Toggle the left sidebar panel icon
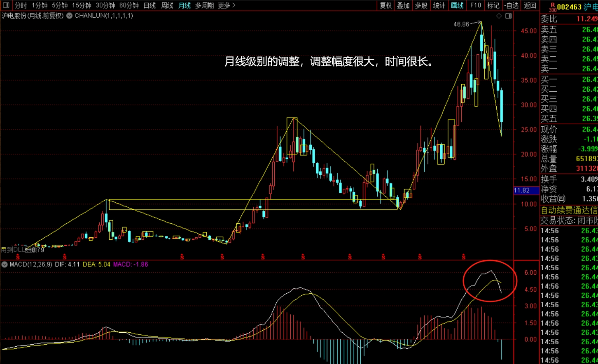The image size is (598, 364). (x=6, y=5)
